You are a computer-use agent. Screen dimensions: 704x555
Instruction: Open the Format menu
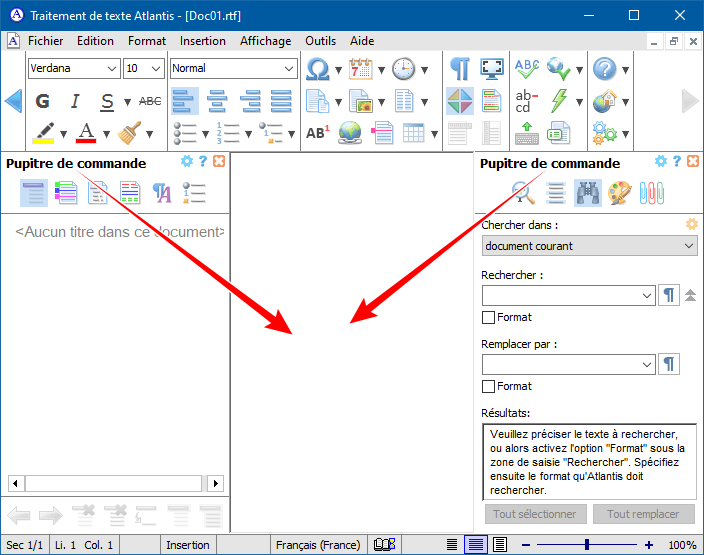tap(147, 41)
